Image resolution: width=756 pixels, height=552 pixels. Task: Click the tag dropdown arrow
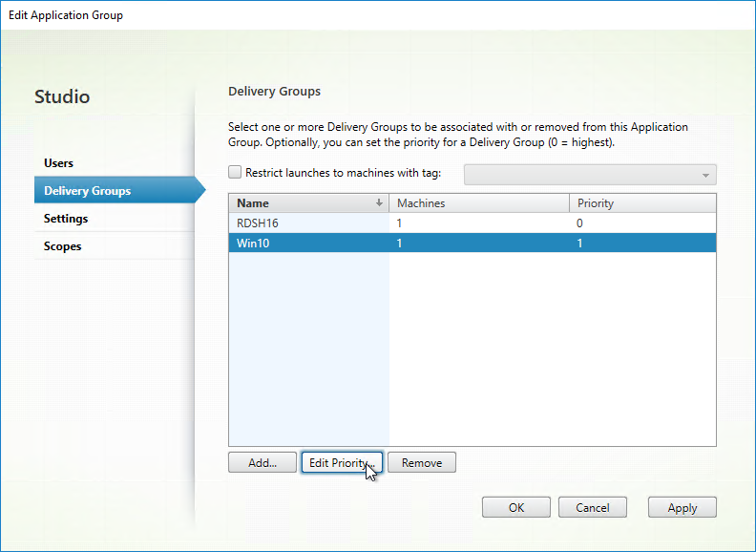pyautogui.click(x=705, y=175)
